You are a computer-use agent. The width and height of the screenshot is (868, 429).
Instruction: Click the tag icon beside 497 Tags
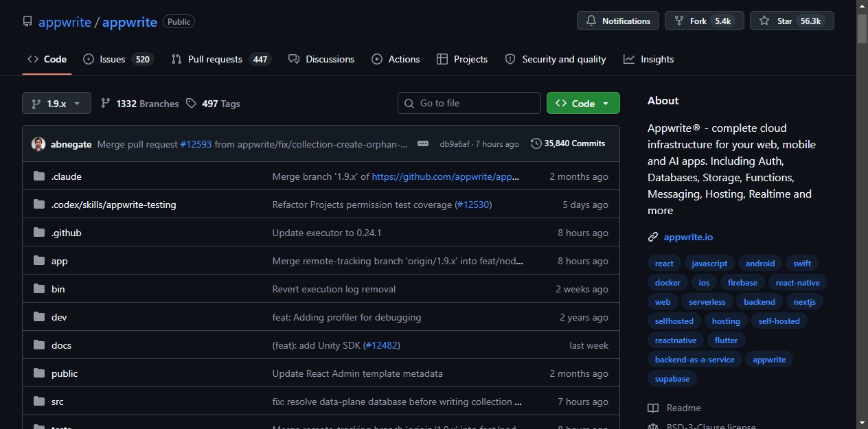[192, 104]
